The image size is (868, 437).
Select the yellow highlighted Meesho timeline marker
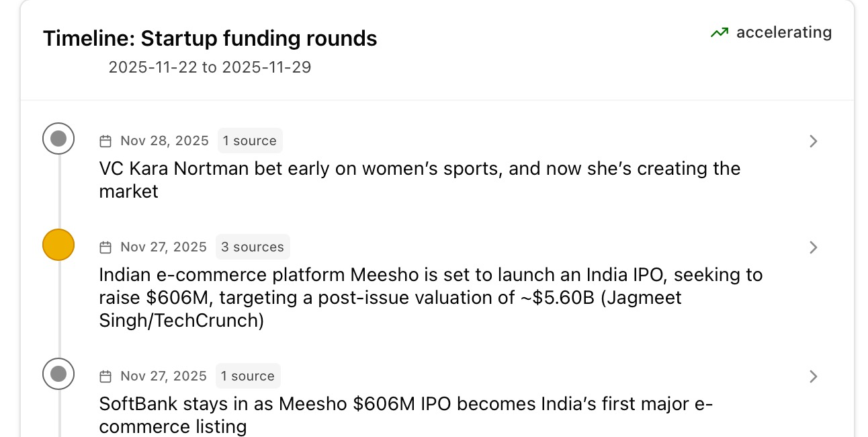[x=58, y=245]
